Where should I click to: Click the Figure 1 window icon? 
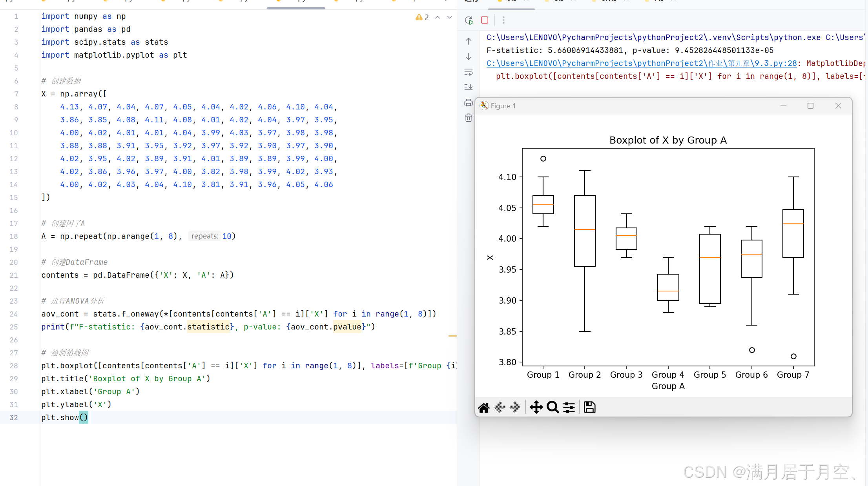click(484, 106)
